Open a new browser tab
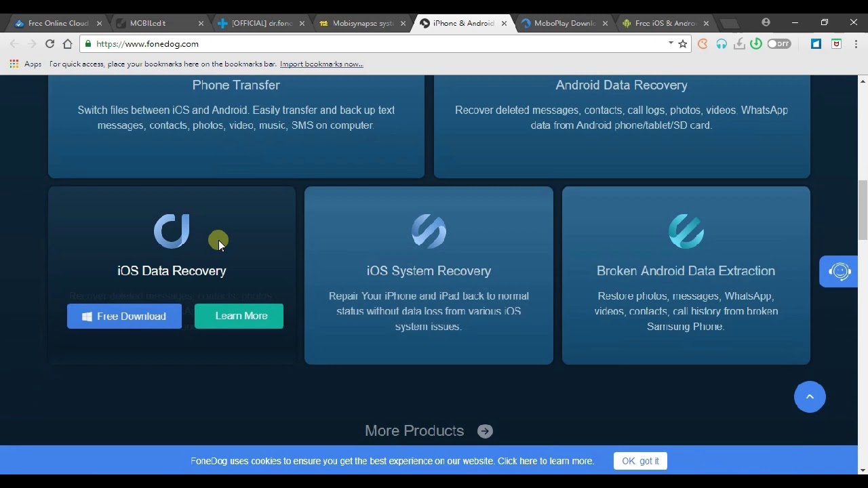Screen dimensions: 868x488 (730, 23)
